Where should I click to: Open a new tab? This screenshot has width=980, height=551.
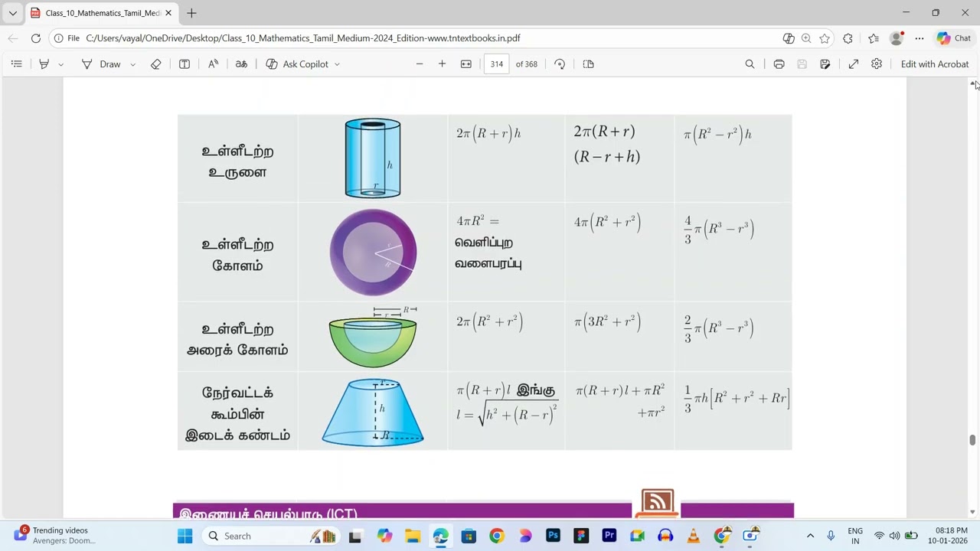pos(191,13)
